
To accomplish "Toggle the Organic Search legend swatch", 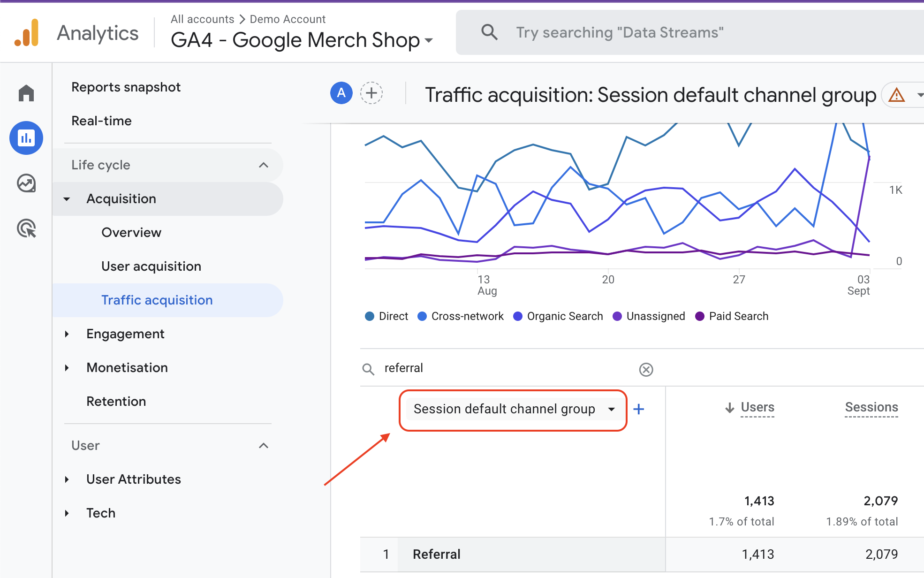I will (518, 316).
